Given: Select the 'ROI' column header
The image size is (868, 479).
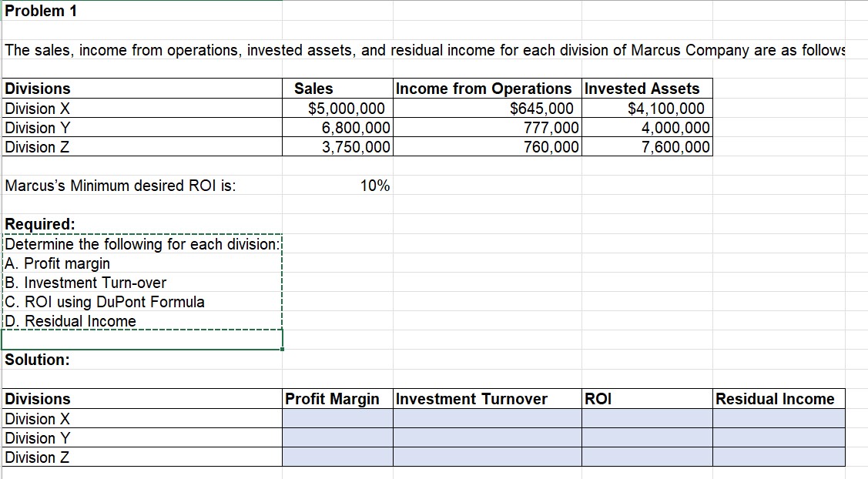Looking at the screenshot, I should coord(647,399).
